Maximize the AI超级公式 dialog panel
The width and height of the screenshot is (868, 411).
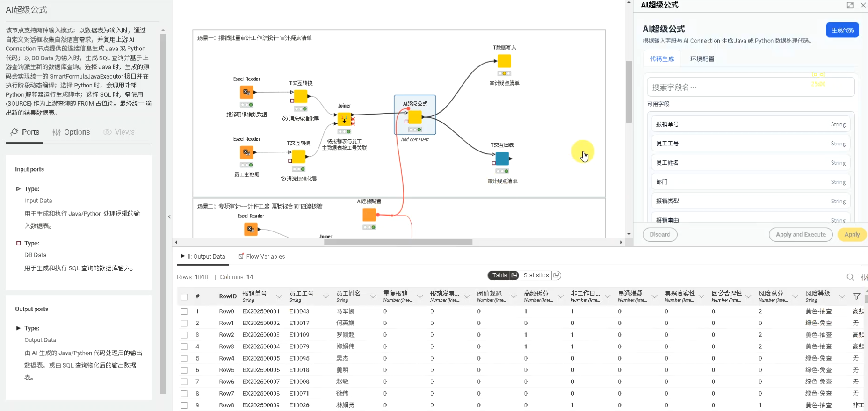click(850, 5)
